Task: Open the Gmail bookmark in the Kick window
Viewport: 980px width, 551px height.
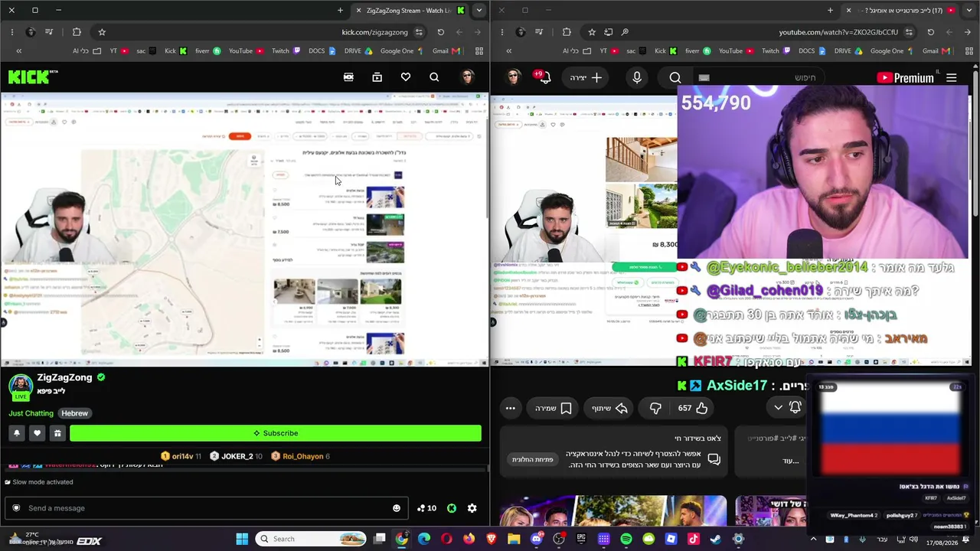Action: pyautogui.click(x=446, y=51)
